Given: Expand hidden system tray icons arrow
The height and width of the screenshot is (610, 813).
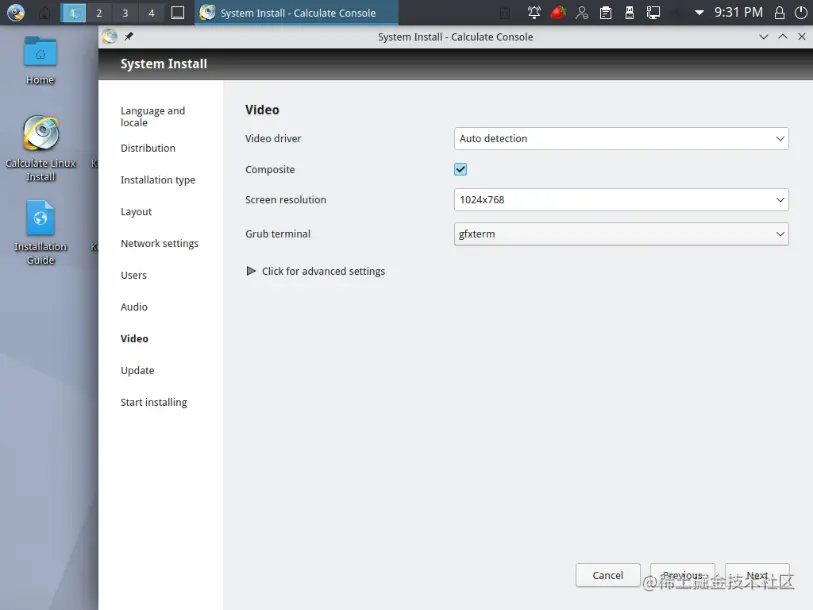Looking at the screenshot, I should (x=699, y=12).
